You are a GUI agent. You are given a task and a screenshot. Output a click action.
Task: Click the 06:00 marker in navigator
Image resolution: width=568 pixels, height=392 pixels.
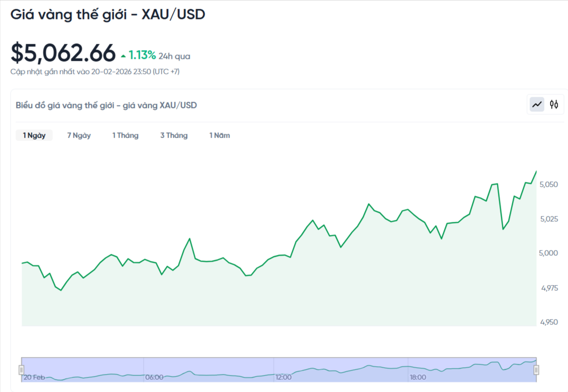pos(154,377)
